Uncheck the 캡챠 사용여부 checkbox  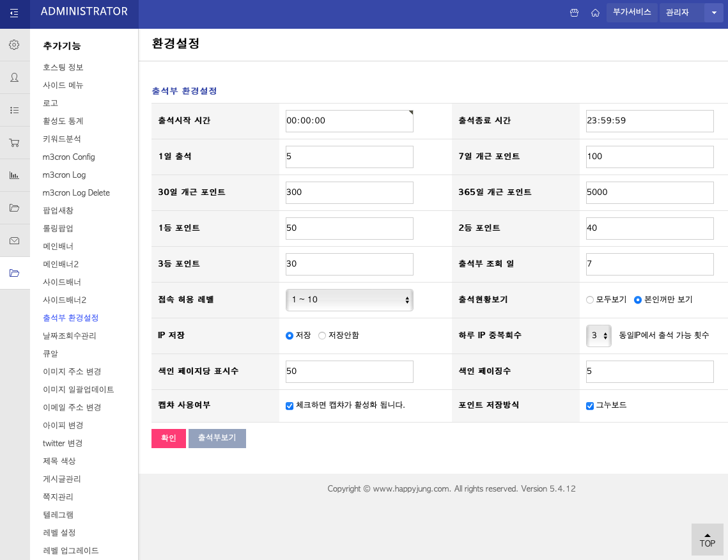tap(290, 405)
